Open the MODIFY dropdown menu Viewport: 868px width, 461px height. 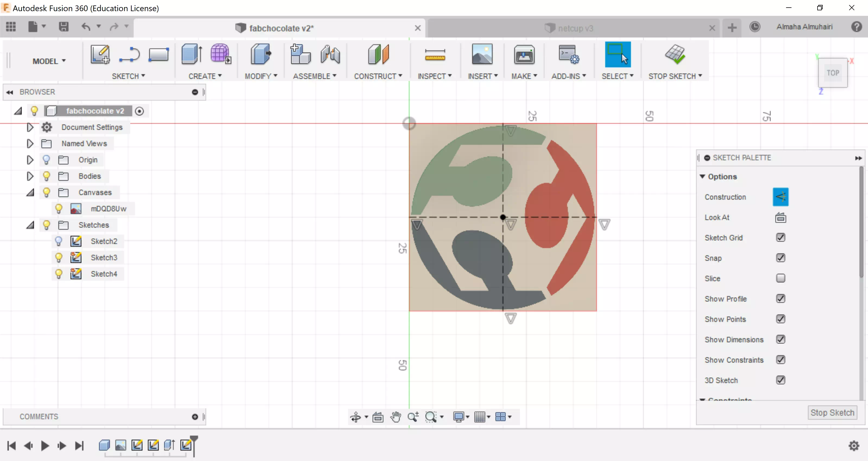[x=261, y=76]
